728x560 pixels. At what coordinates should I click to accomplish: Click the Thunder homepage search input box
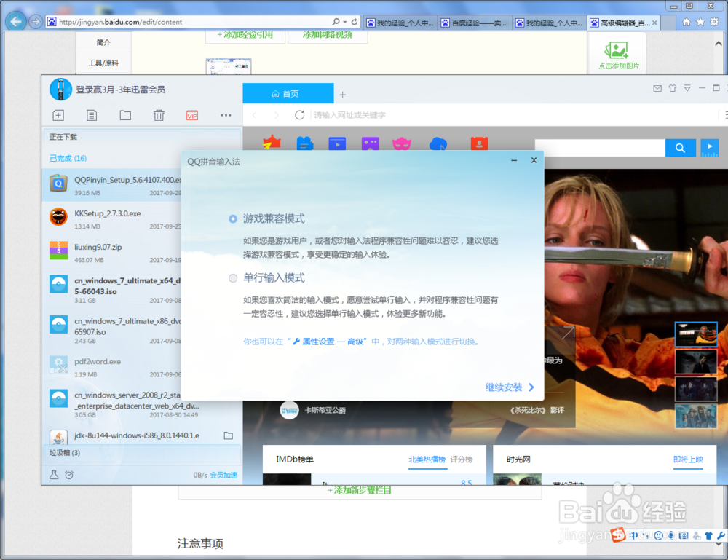(x=600, y=148)
